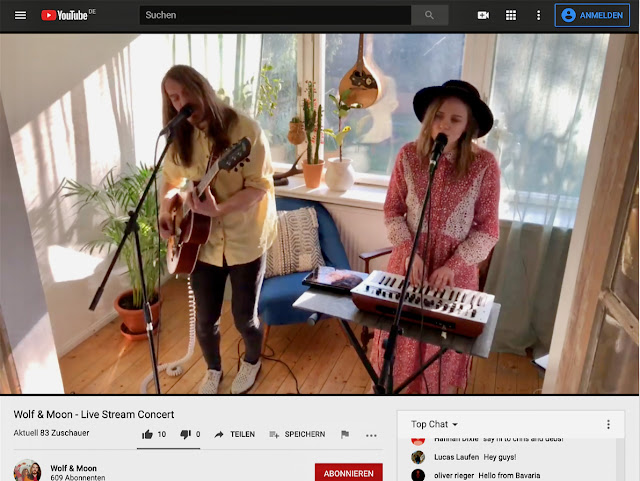This screenshot has height=481, width=640.
Task: Open the hamburger guide menu
Action: pos(20,15)
